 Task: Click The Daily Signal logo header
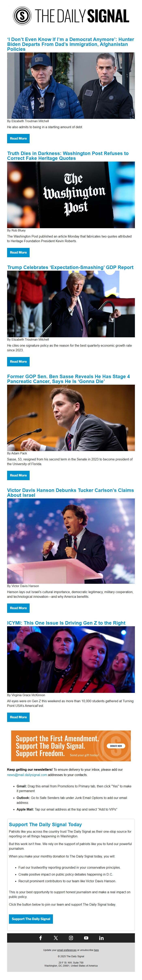click(71, 16)
